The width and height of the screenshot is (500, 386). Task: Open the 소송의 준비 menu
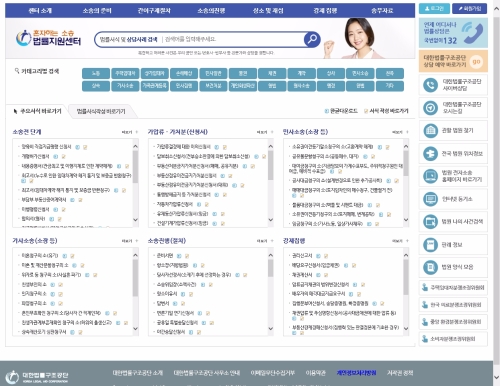(x=97, y=11)
